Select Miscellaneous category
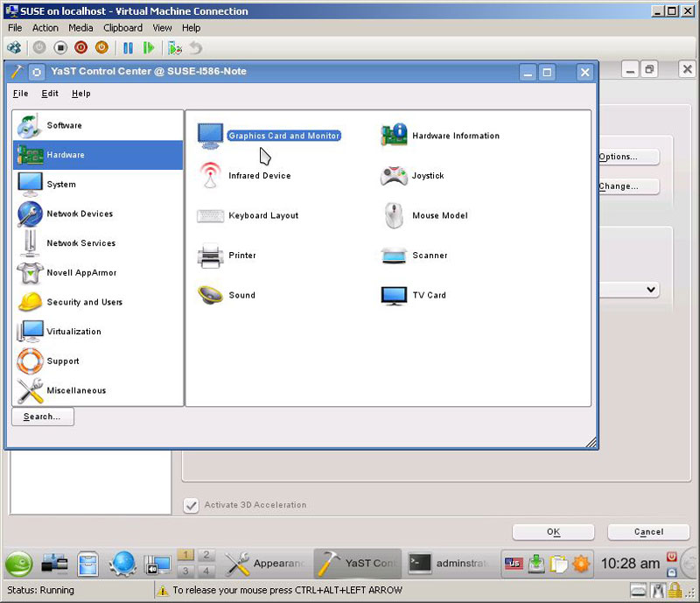Screen dimensions: 700x603 98,391
